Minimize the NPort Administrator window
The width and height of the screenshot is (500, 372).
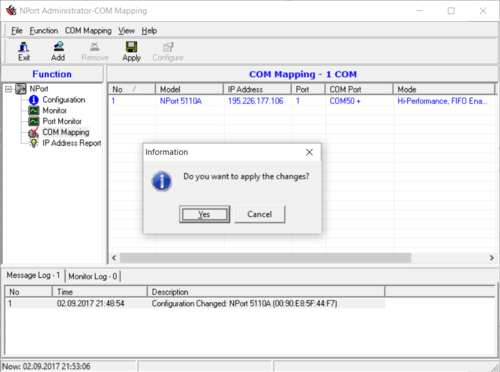(x=420, y=11)
